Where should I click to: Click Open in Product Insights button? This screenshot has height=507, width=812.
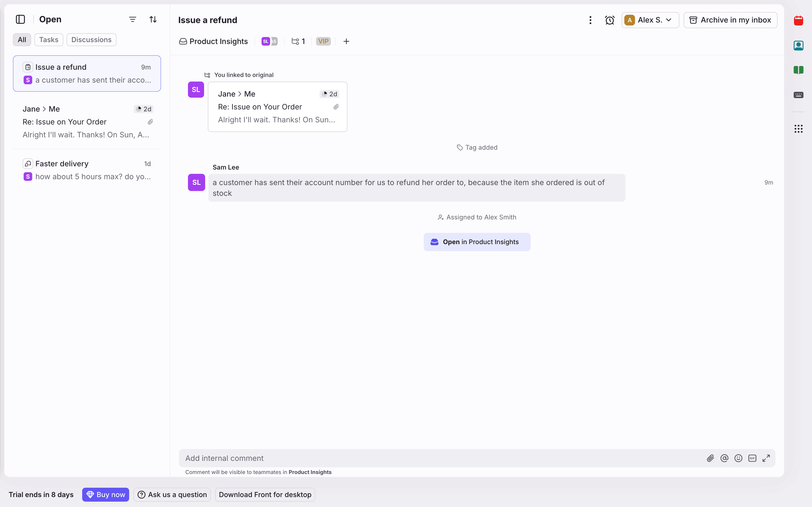pos(477,242)
